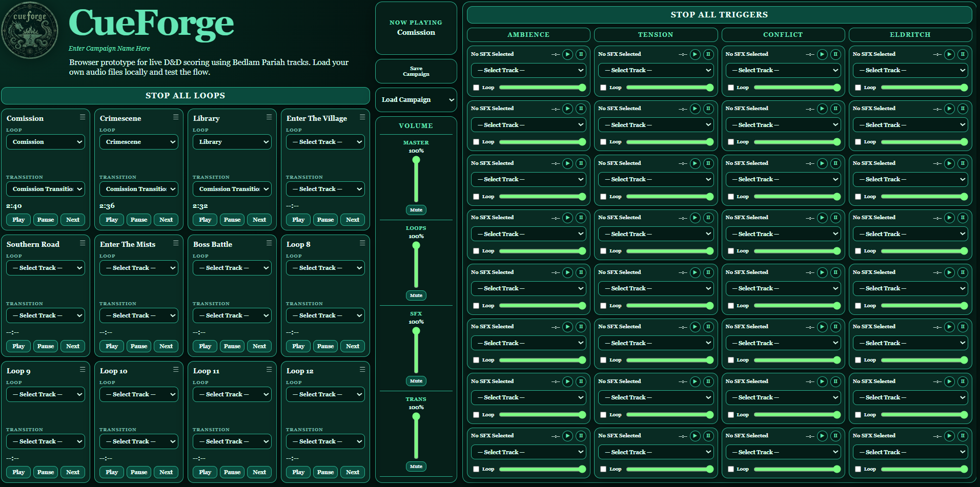Click the Save Campaign button
This screenshot has width=980, height=487.
(x=416, y=71)
